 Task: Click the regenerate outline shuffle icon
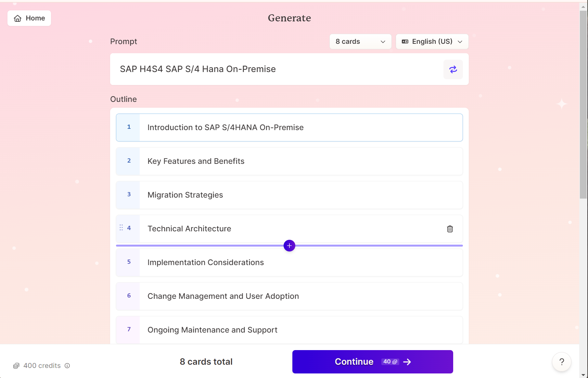(453, 69)
